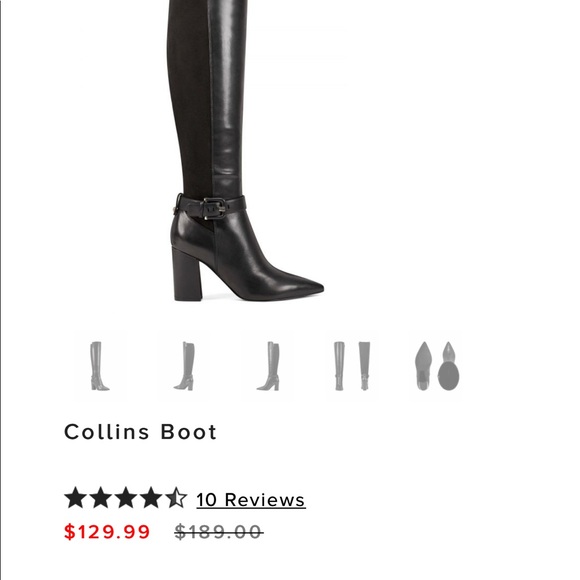Screen dimensions: 580x580
Task: Open the 10 Reviews link
Action: pos(251,499)
